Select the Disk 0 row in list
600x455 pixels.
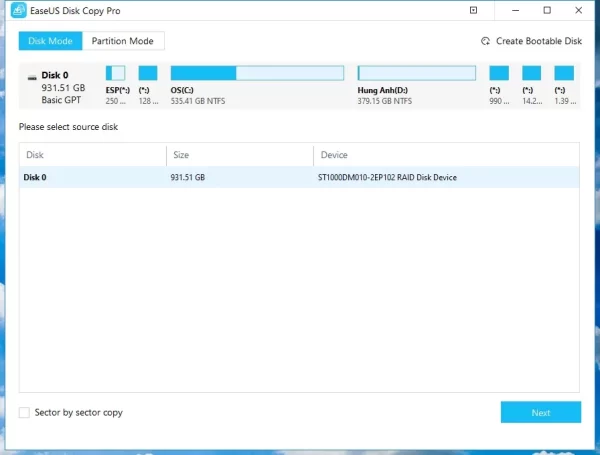tap(299, 177)
